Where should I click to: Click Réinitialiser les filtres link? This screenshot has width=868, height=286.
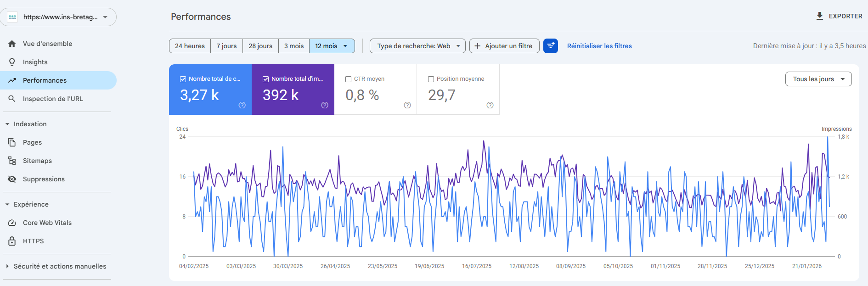tap(599, 46)
